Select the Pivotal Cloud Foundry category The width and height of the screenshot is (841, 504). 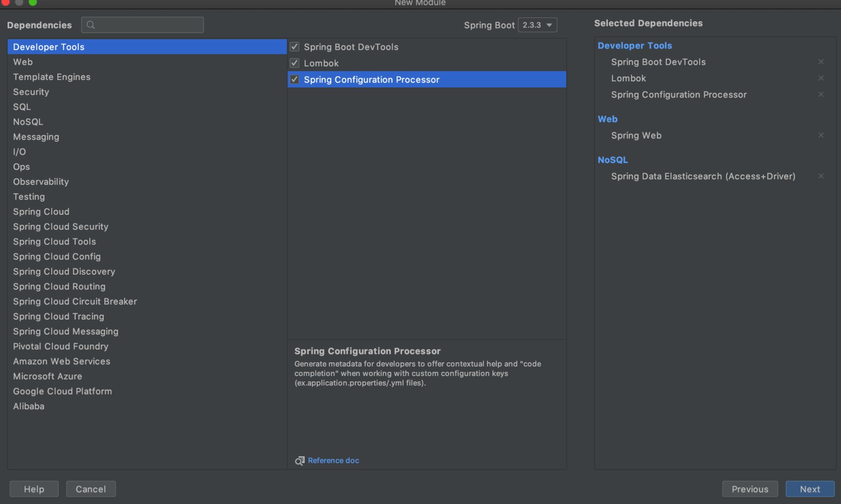coord(147,346)
